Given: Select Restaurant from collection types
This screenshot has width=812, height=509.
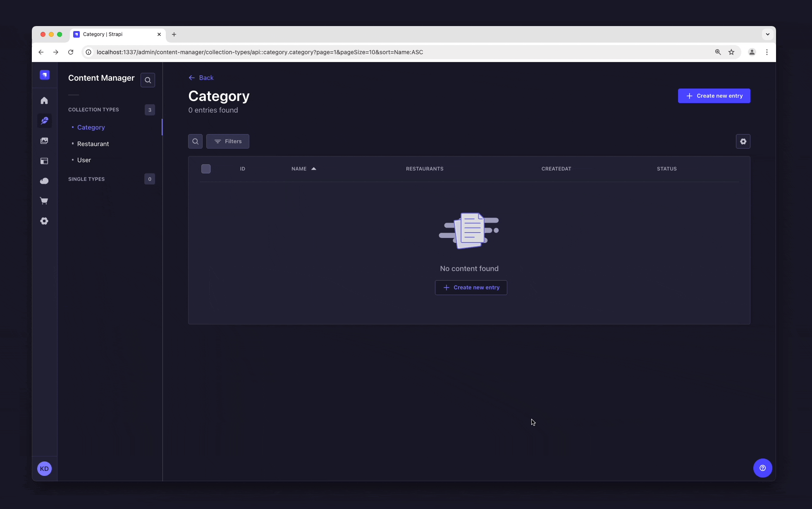Looking at the screenshot, I should point(93,143).
